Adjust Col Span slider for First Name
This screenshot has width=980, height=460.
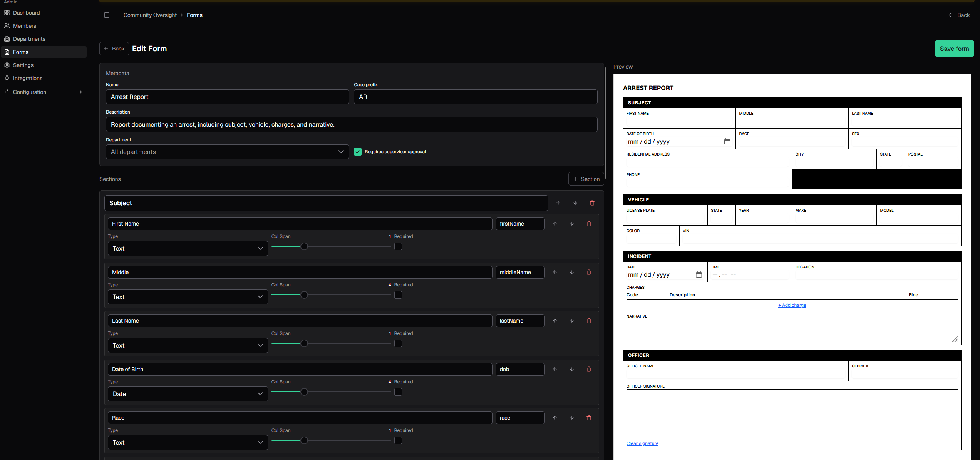[x=304, y=246]
